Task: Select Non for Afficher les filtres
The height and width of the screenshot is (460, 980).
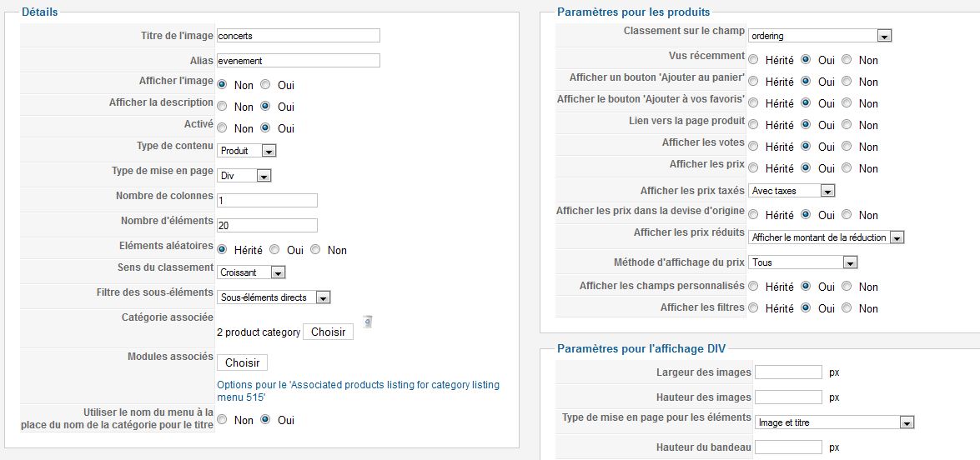Action: click(847, 308)
